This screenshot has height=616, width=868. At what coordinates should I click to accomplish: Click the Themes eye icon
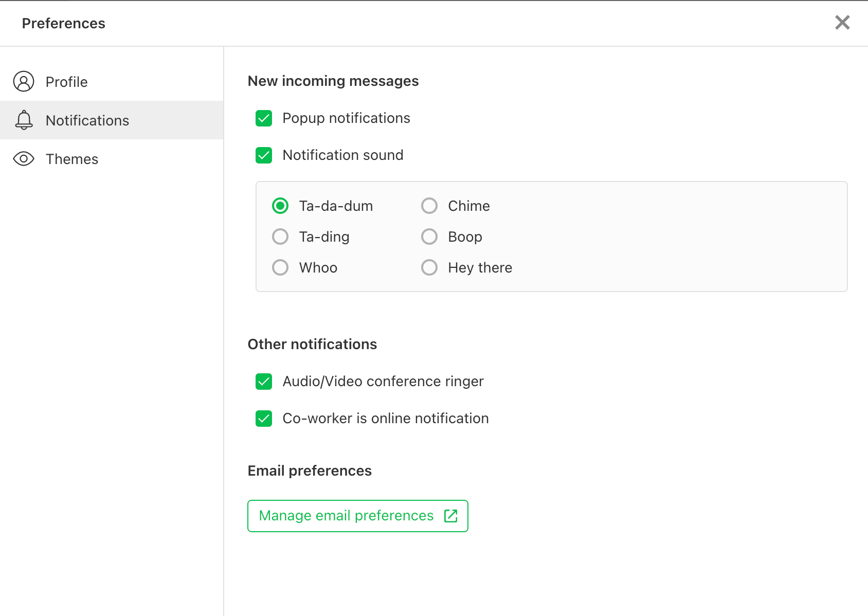tap(24, 159)
